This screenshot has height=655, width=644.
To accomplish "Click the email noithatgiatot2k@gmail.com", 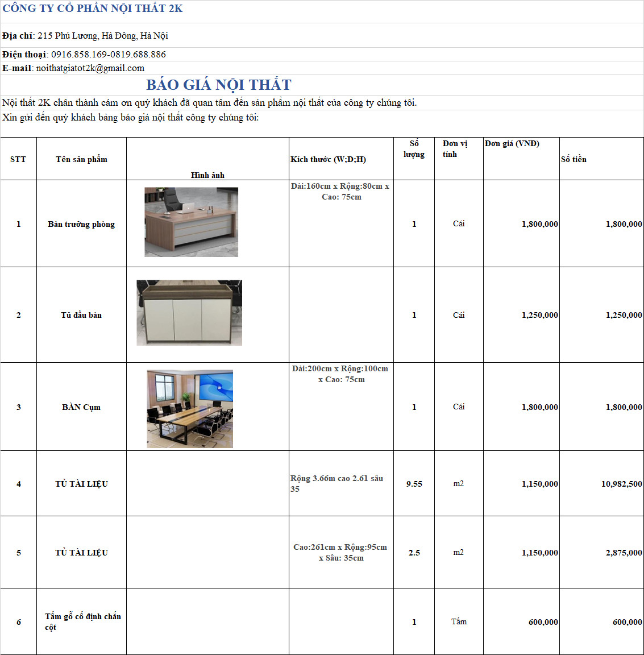I will click(x=90, y=68).
